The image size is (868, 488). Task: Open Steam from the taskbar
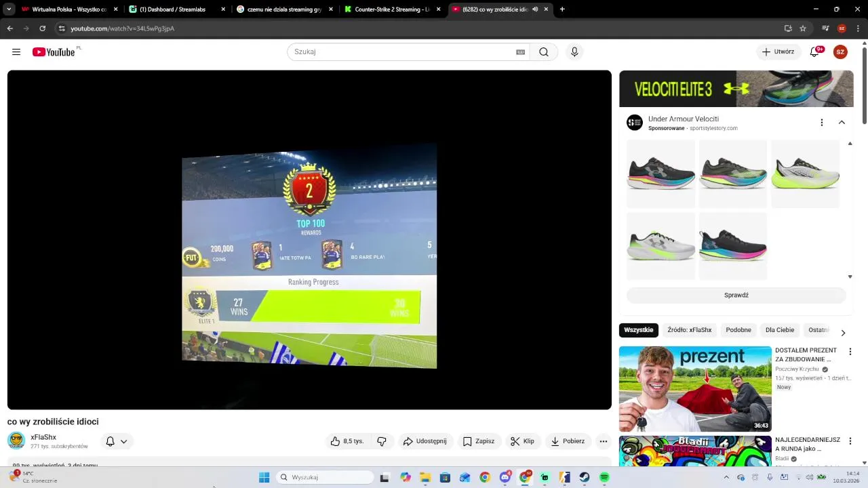pyautogui.click(x=584, y=477)
